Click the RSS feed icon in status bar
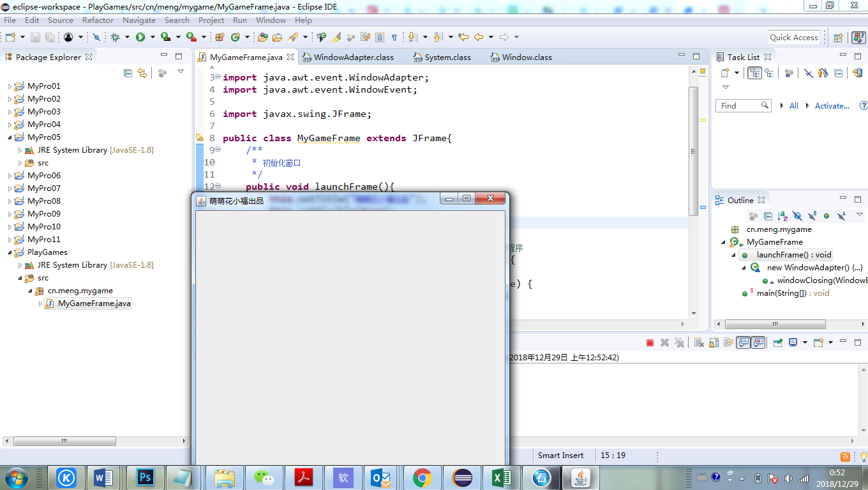 (845, 457)
